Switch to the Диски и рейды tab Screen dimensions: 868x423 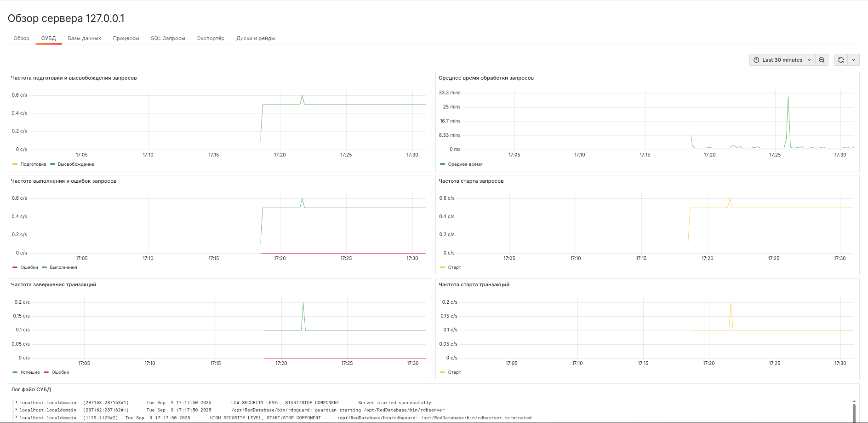(256, 38)
